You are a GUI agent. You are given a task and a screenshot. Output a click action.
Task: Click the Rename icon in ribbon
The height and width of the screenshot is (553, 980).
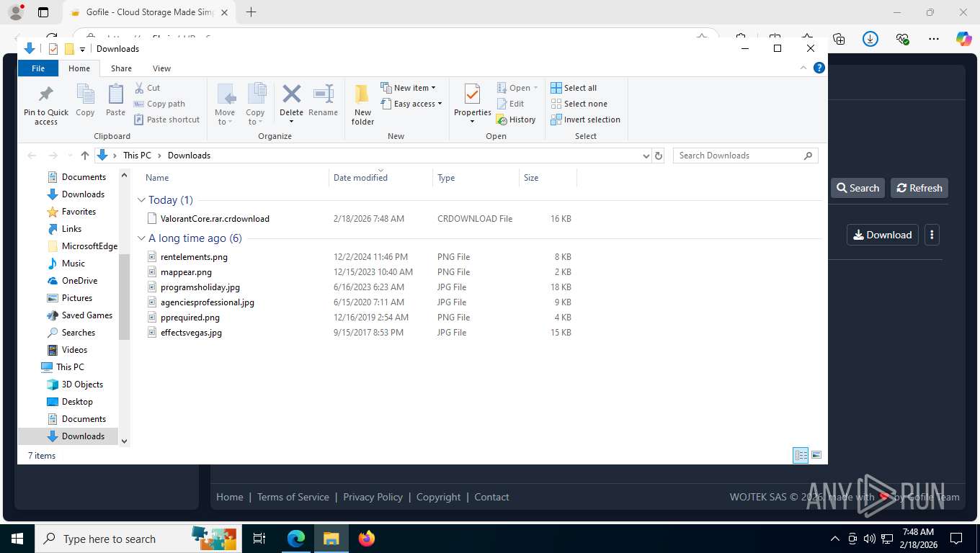click(x=323, y=94)
